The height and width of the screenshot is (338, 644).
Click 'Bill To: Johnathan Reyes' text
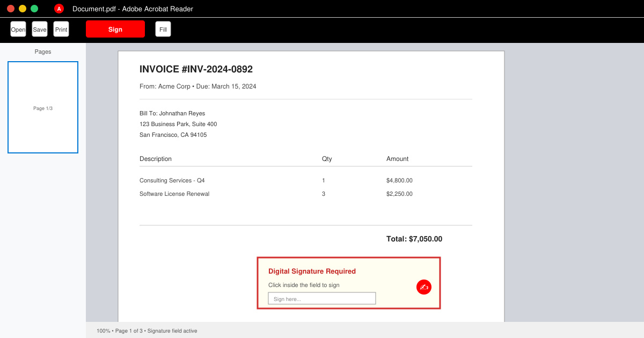point(172,113)
